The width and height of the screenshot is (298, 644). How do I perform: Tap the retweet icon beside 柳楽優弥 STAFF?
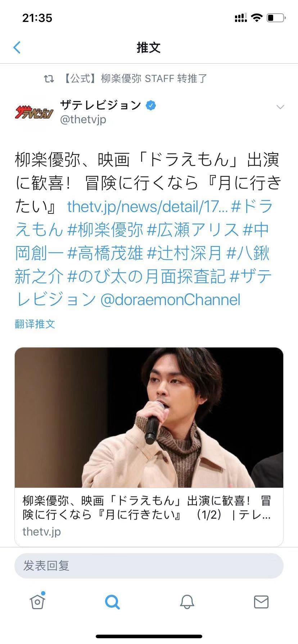(49, 78)
